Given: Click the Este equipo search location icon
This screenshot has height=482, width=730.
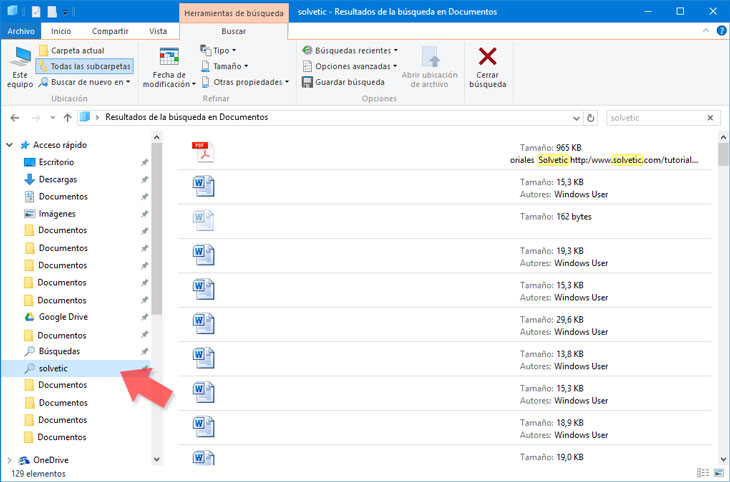Looking at the screenshot, I should click(20, 68).
